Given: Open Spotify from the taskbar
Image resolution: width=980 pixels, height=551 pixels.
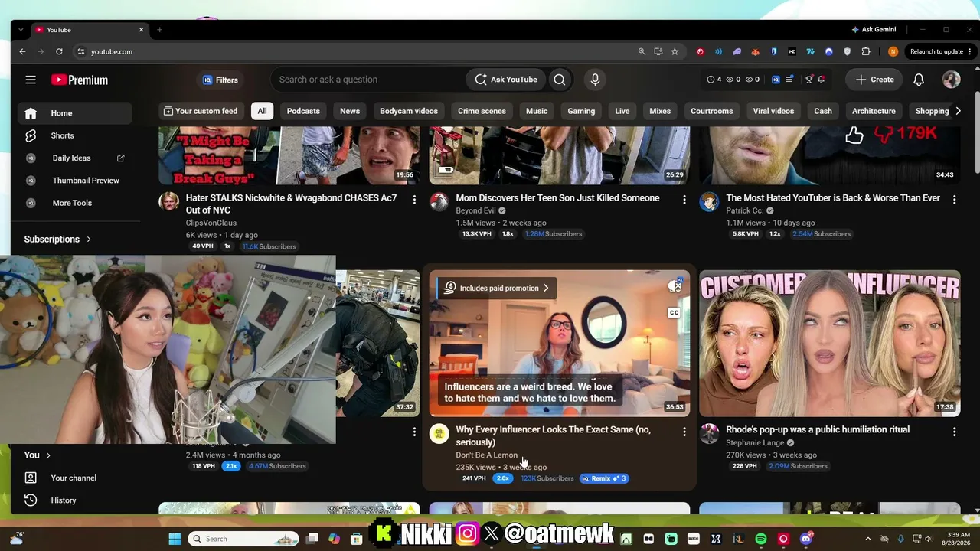Looking at the screenshot, I should tap(760, 539).
